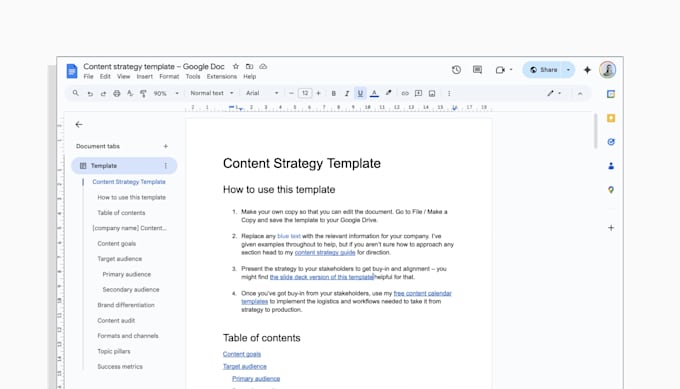Jump to Content goals in outline
This screenshot has height=389, width=680.
[117, 243]
